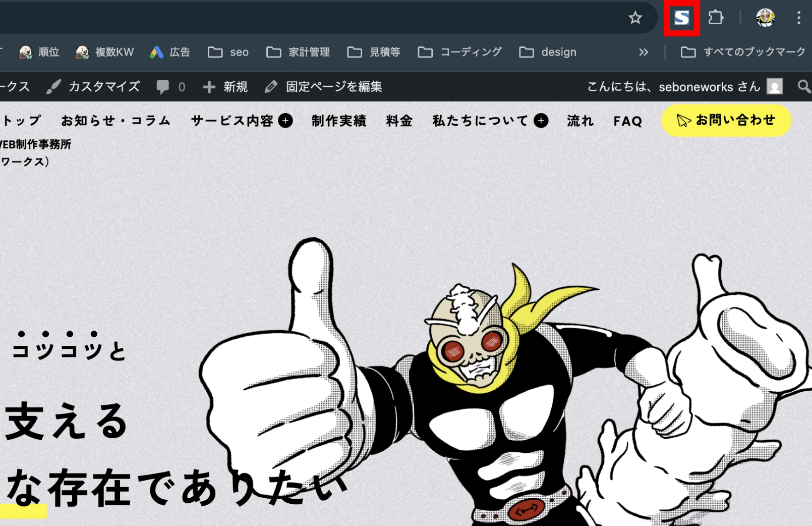Bookmark this page with the star icon
812x526 pixels.
point(635,18)
